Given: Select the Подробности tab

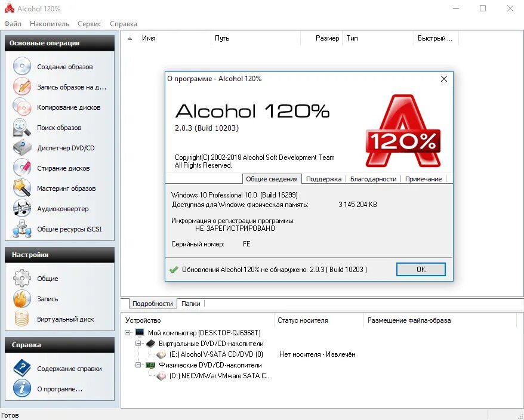Looking at the screenshot, I should [x=152, y=304].
